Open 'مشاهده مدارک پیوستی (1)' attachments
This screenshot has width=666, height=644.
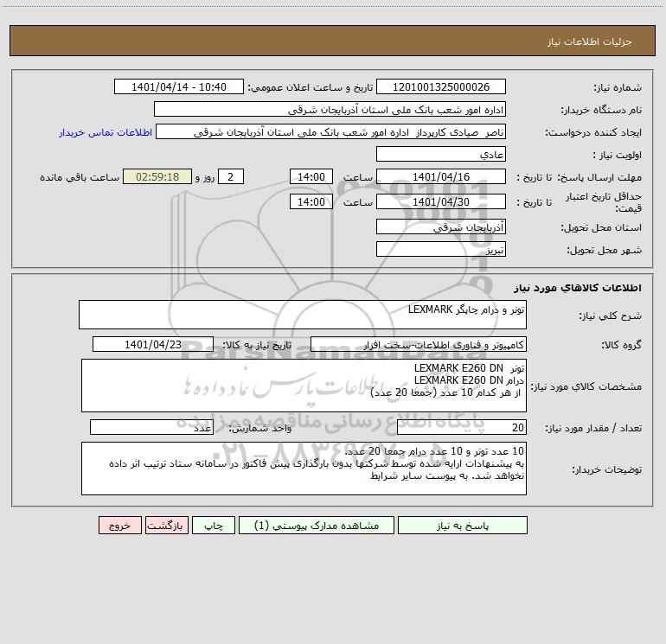click(x=317, y=526)
